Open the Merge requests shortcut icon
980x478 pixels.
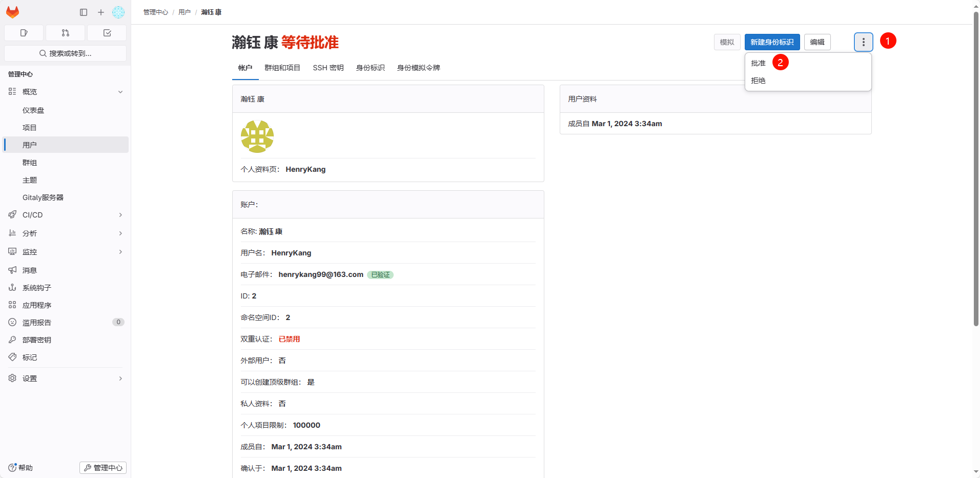pyautogui.click(x=65, y=33)
